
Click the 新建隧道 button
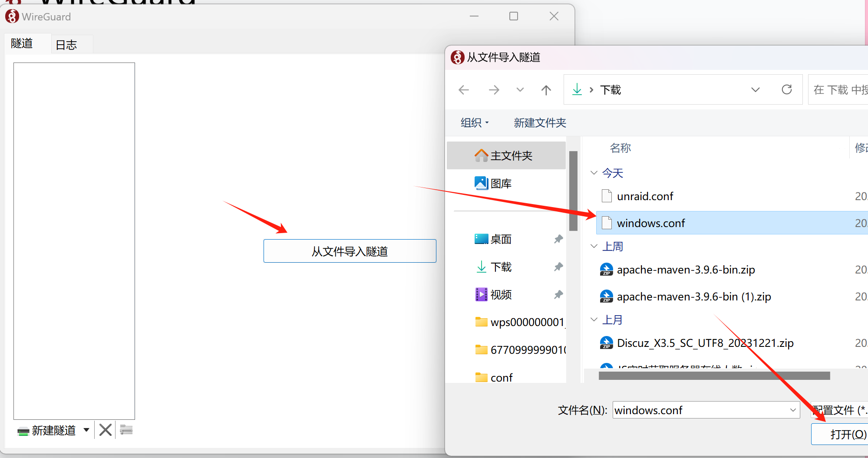click(46, 430)
